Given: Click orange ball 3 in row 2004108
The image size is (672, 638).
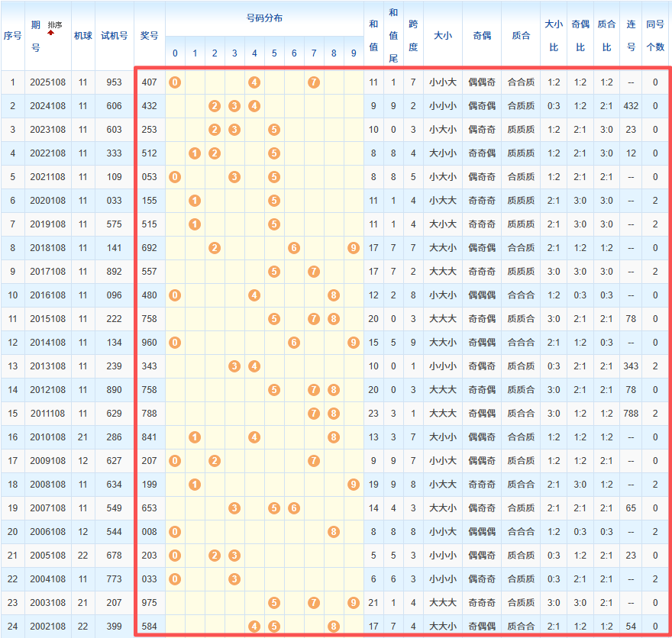Looking at the screenshot, I should [x=234, y=578].
